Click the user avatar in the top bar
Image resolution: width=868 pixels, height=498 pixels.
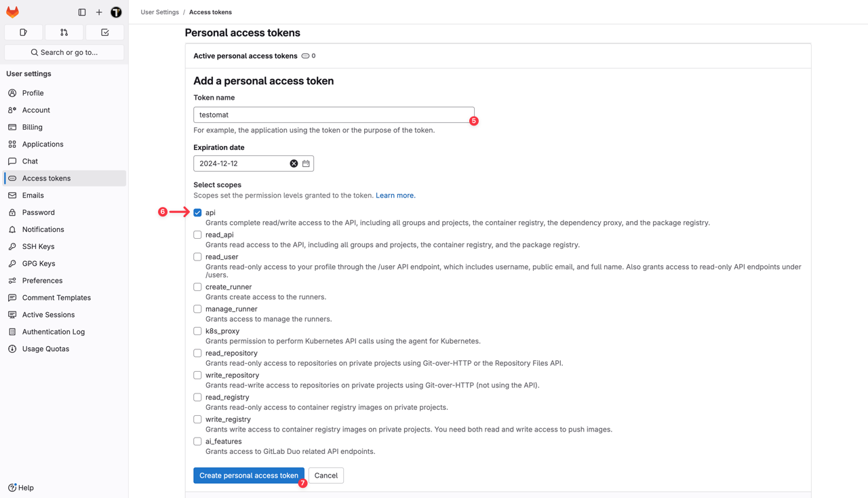click(x=116, y=12)
